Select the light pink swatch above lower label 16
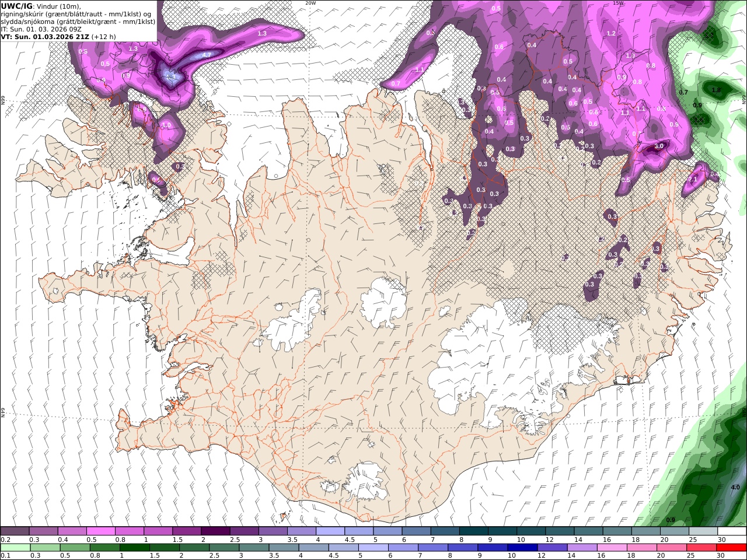This screenshot has height=560, width=747. pos(612,548)
